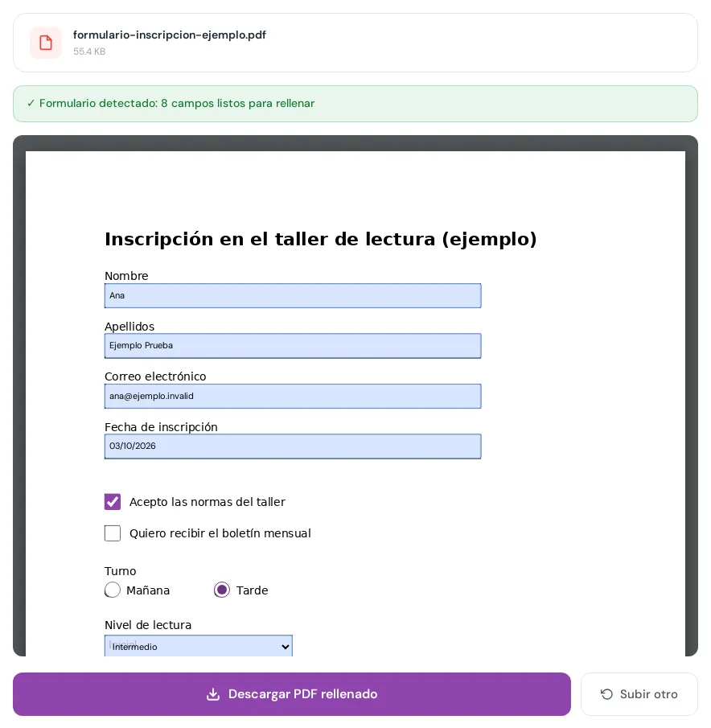This screenshot has width=711, height=728.
Task: Check Quiero recibir el boletín mensual
Action: [113, 533]
